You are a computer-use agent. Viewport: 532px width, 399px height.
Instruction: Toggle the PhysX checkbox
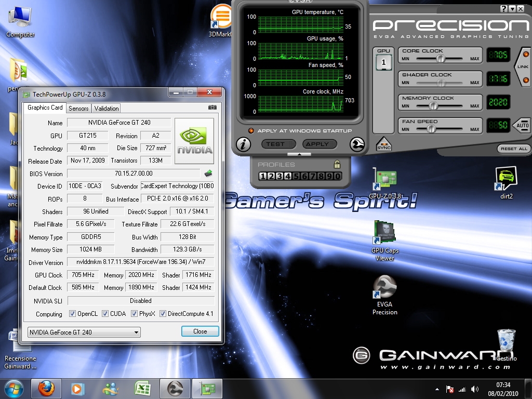coord(134,314)
